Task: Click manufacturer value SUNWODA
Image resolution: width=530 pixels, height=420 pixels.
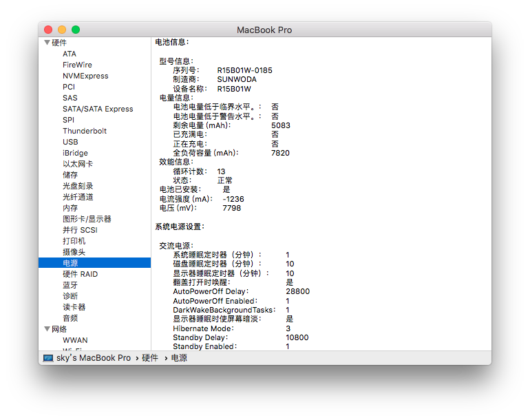Action: pos(237,79)
